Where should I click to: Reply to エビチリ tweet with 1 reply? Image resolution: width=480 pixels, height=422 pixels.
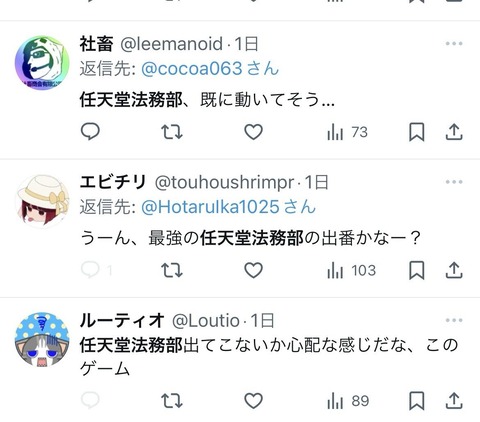tap(96, 270)
